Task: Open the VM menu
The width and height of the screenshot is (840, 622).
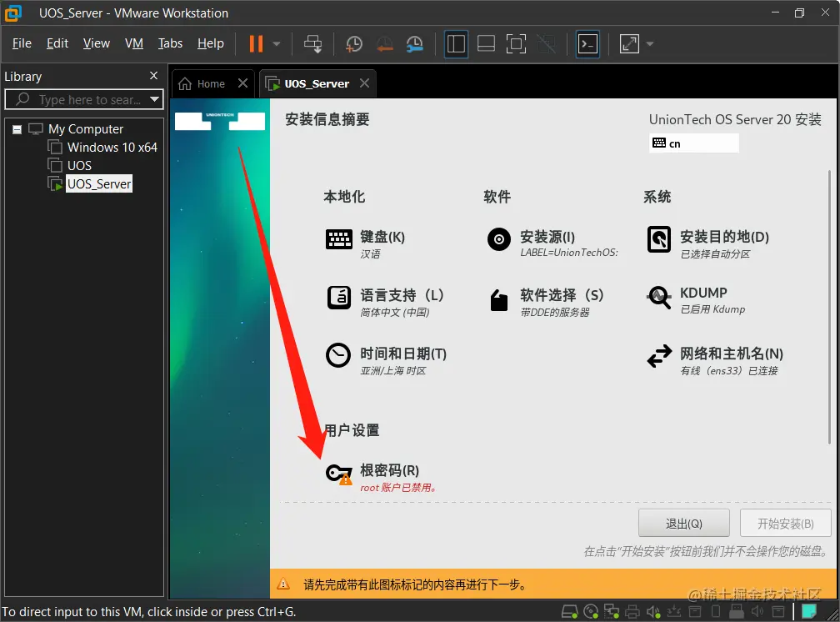Action: [x=134, y=43]
